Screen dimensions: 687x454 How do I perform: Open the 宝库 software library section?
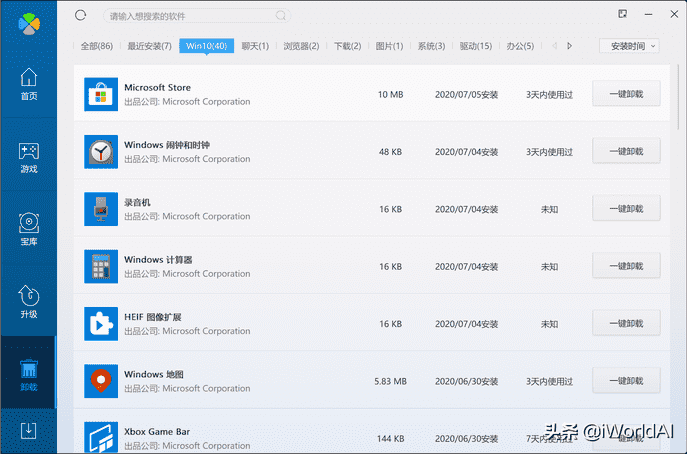(28, 229)
